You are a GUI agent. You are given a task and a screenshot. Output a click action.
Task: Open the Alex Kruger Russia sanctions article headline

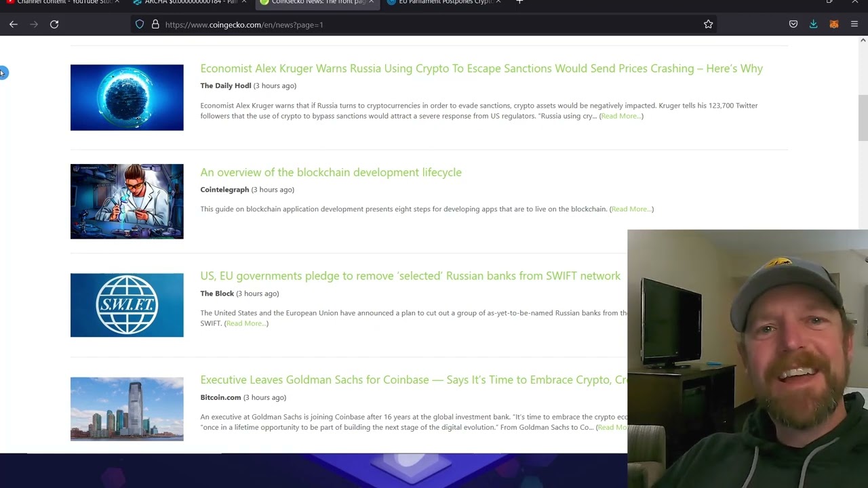(x=481, y=68)
